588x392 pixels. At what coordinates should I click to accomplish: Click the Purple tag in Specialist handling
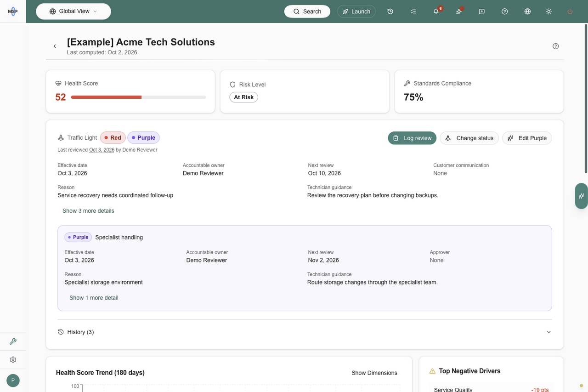(x=78, y=237)
